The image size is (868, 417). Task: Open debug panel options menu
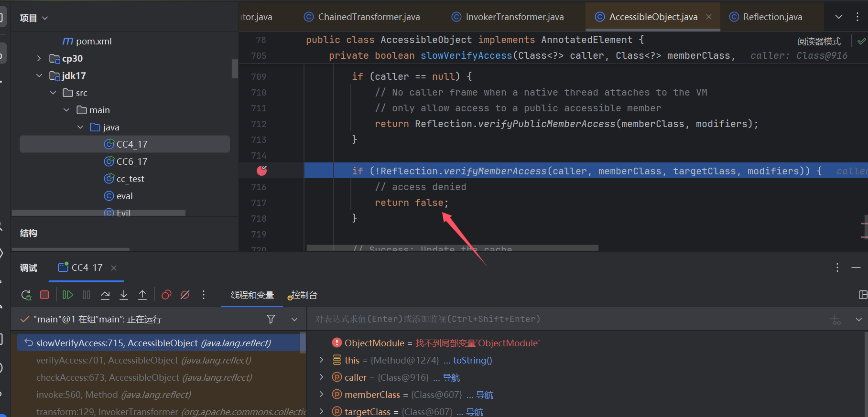[x=837, y=267]
